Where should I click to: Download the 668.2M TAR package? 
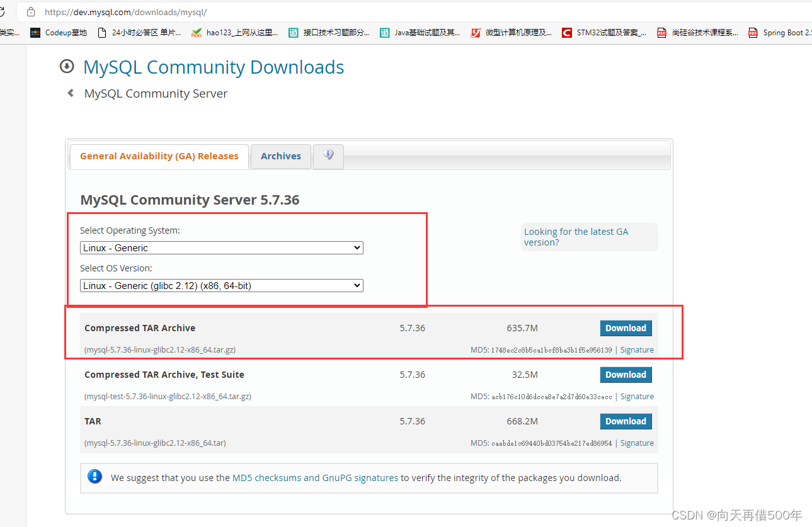626,421
